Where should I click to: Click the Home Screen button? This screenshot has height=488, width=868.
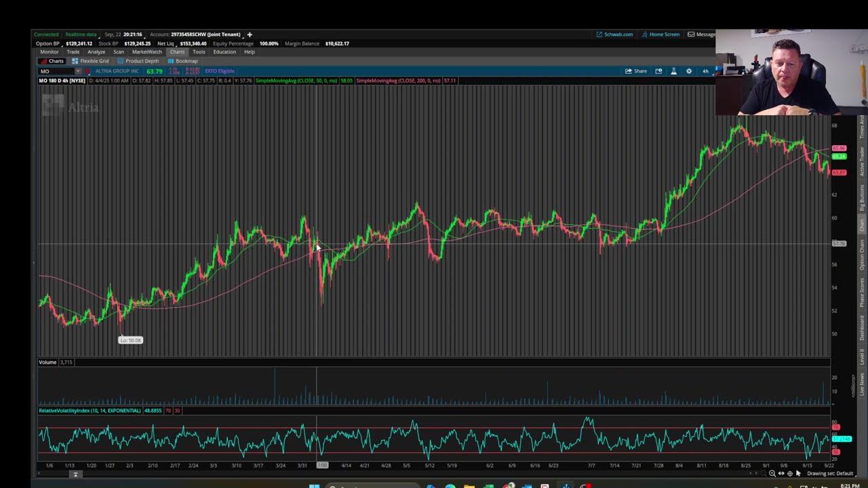(660, 35)
